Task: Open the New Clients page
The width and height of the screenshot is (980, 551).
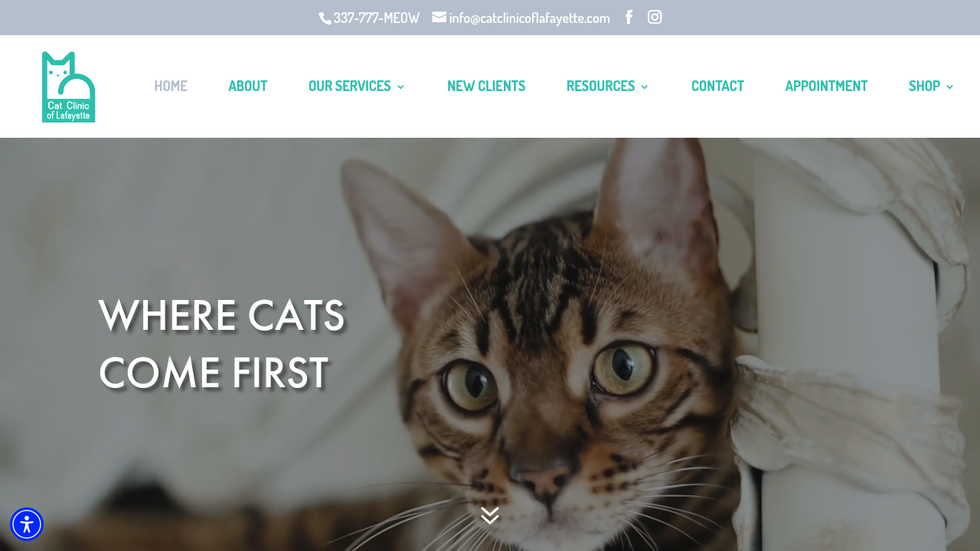Action: pos(486,86)
